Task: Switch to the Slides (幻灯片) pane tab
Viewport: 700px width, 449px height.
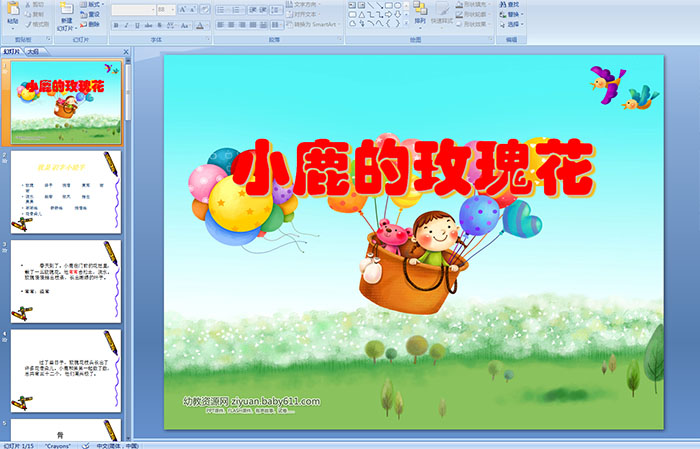Action: [12, 52]
